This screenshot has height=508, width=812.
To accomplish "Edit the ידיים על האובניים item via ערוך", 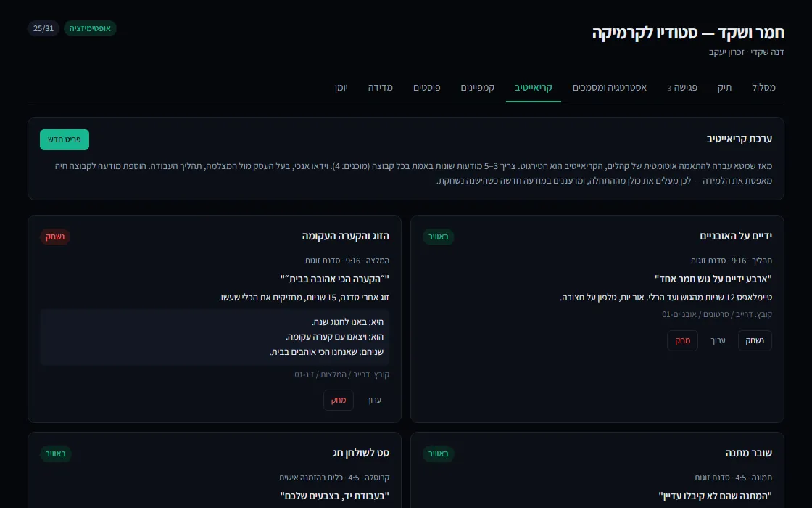I will pyautogui.click(x=718, y=340).
